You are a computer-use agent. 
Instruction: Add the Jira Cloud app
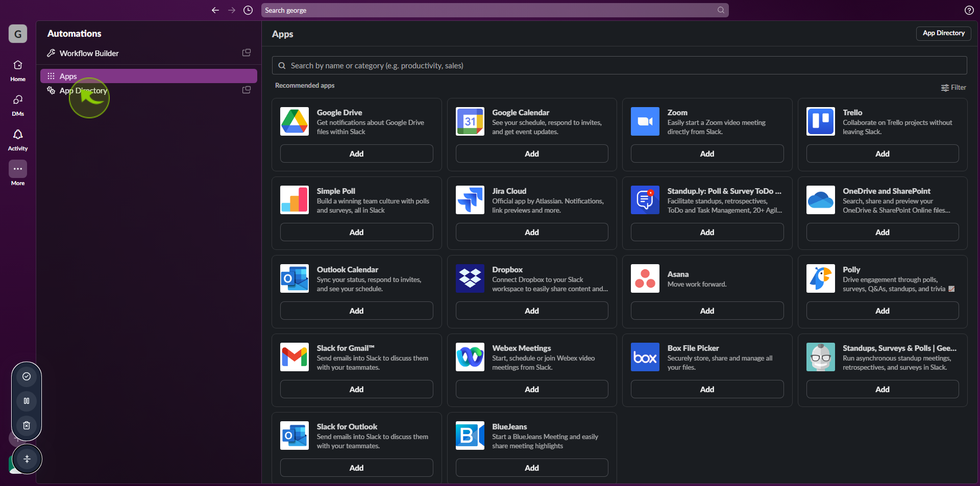532,232
